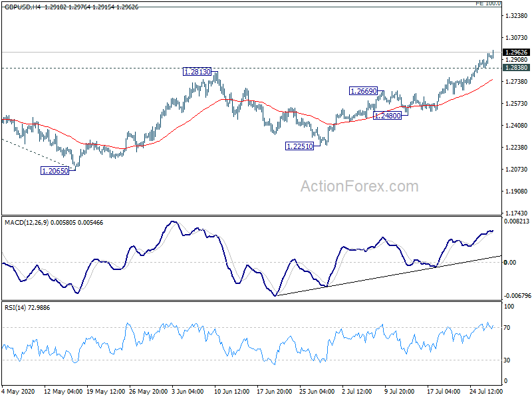The height and width of the screenshot is (399, 532).
Task: Click the RSI 70 level label
Action: point(507,328)
